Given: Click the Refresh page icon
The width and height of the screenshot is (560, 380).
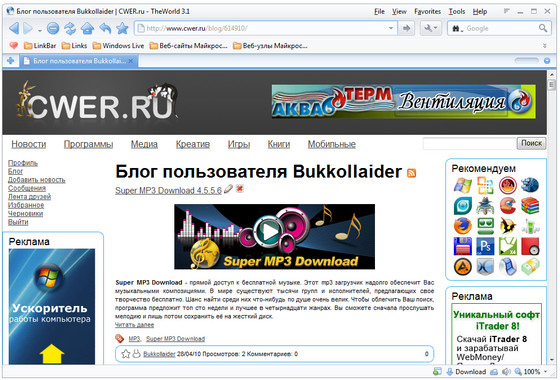Looking at the screenshot, I should [x=70, y=28].
